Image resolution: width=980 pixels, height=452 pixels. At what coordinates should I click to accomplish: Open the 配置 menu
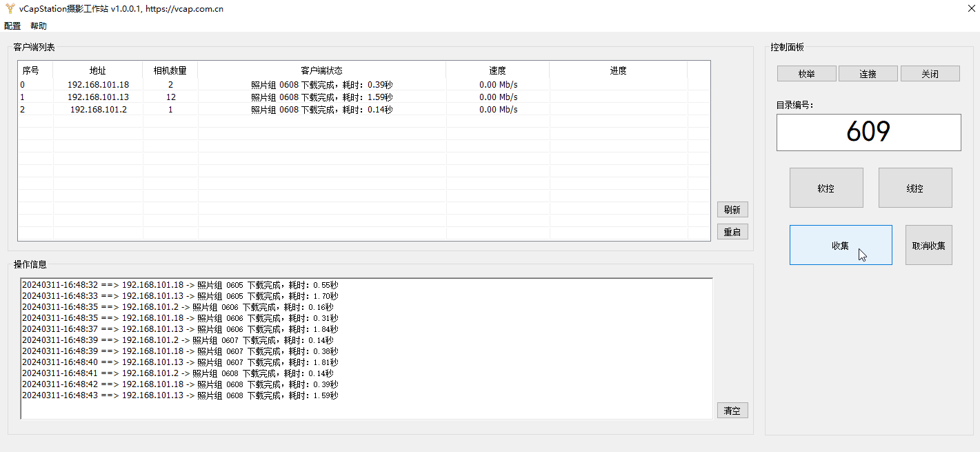click(12, 26)
